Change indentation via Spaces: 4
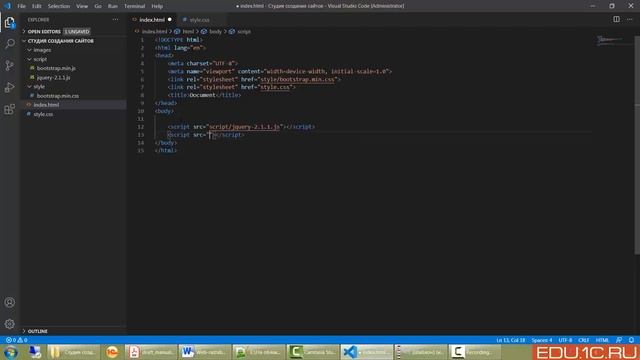Image resolution: width=640 pixels, height=360 pixels. [542, 340]
